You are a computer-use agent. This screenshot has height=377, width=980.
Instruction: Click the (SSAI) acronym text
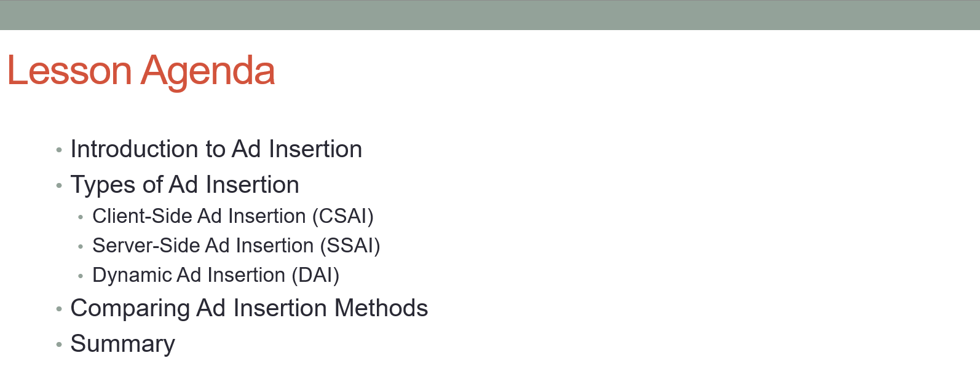click(x=350, y=246)
